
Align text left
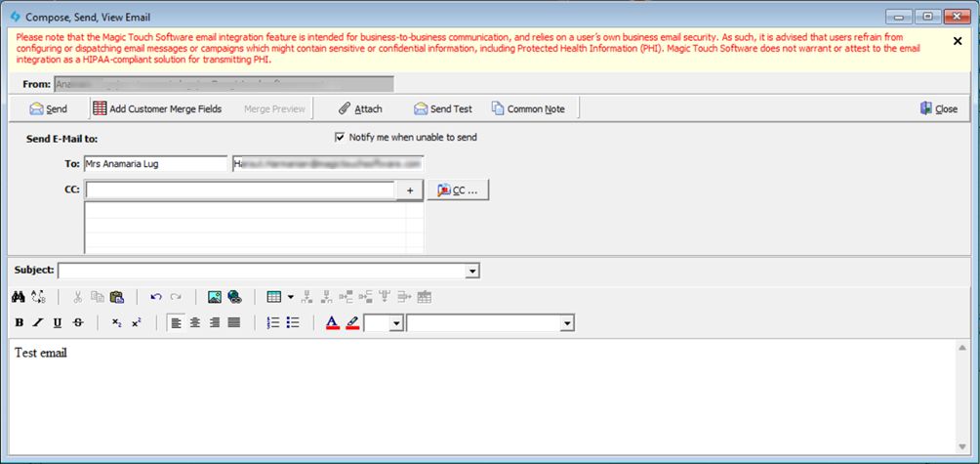(177, 322)
